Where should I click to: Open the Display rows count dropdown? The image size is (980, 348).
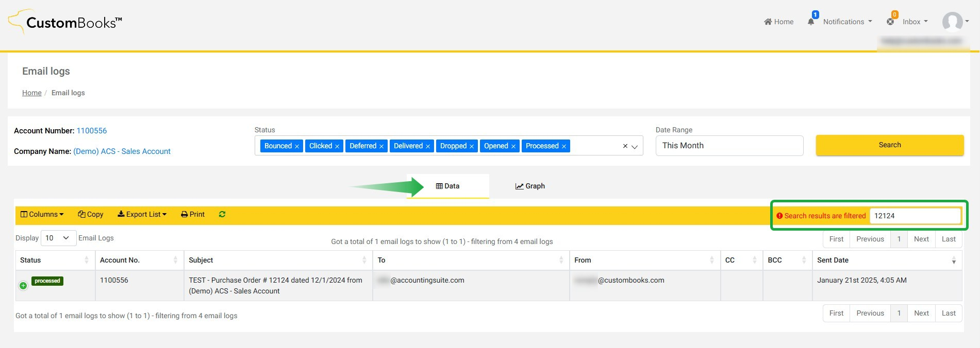pyautogui.click(x=58, y=238)
